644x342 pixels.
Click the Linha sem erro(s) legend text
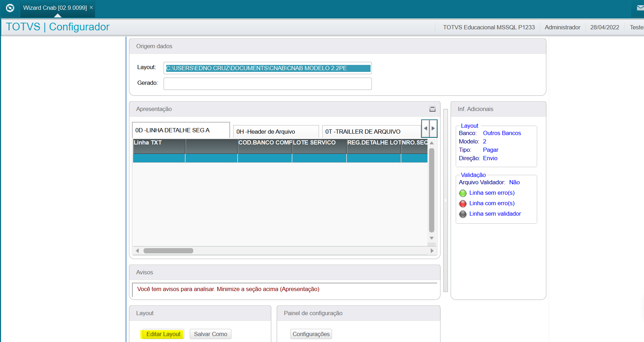pos(492,193)
